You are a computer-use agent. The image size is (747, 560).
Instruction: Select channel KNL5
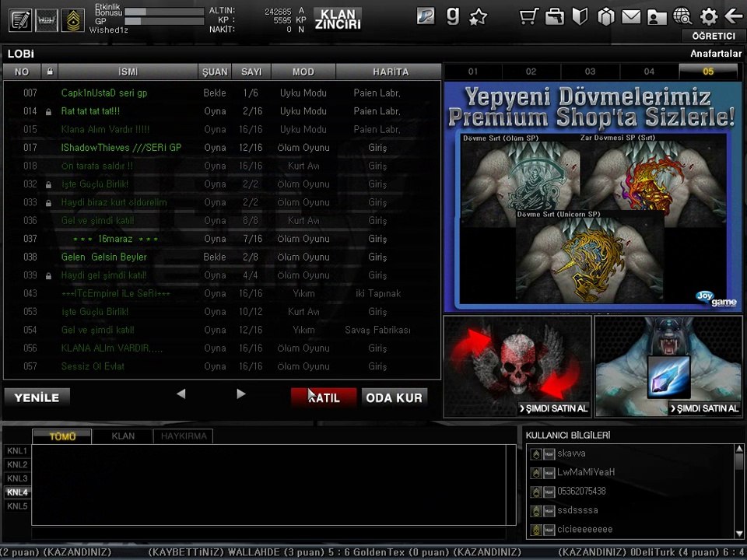[x=17, y=506]
